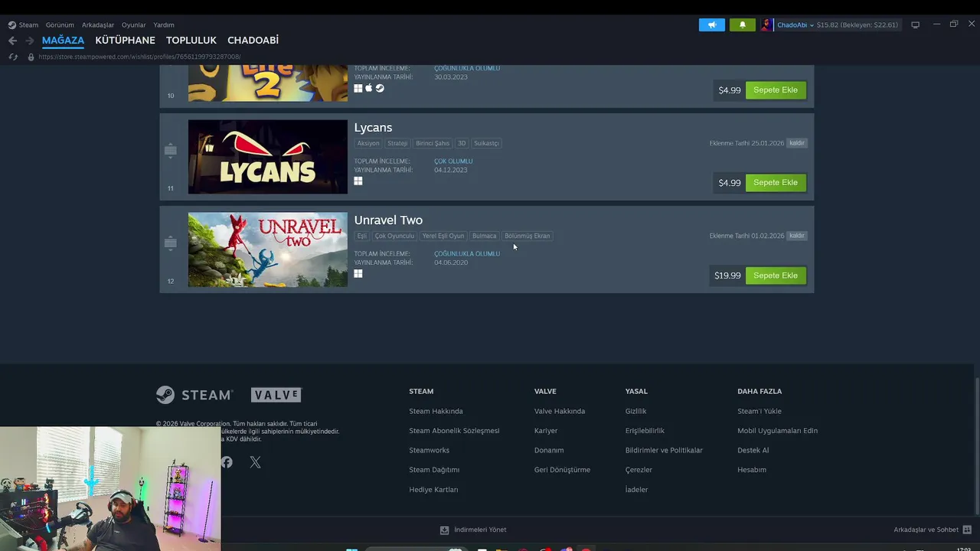Open the İadeler footer link

point(636,490)
